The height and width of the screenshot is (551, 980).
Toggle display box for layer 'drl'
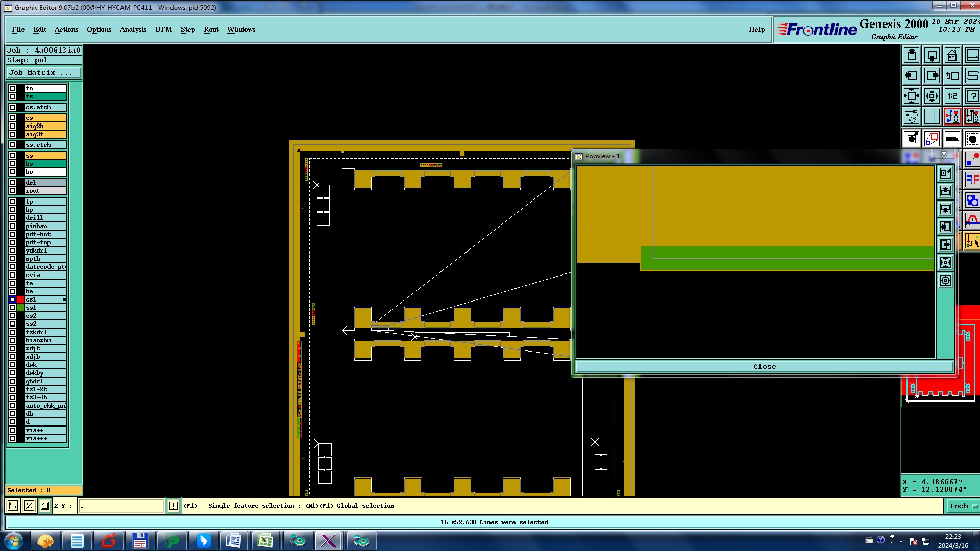click(12, 183)
